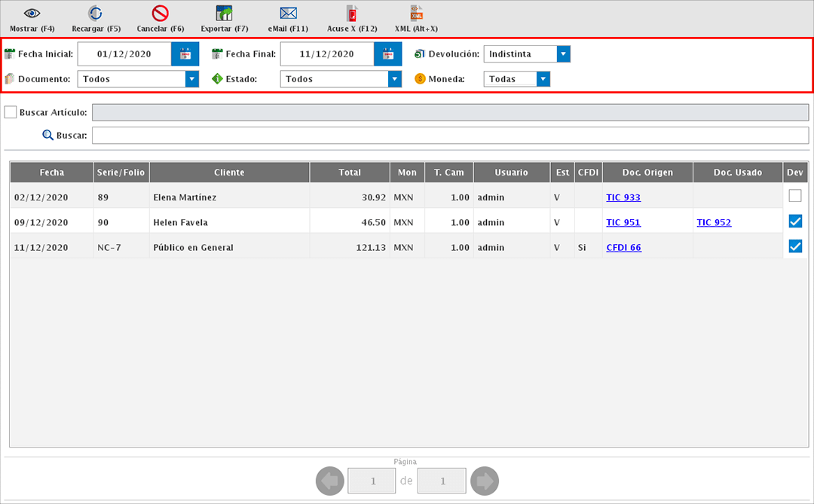Viewport: 814px width, 504px height.
Task: Click the Cliente column header
Action: 229,173
